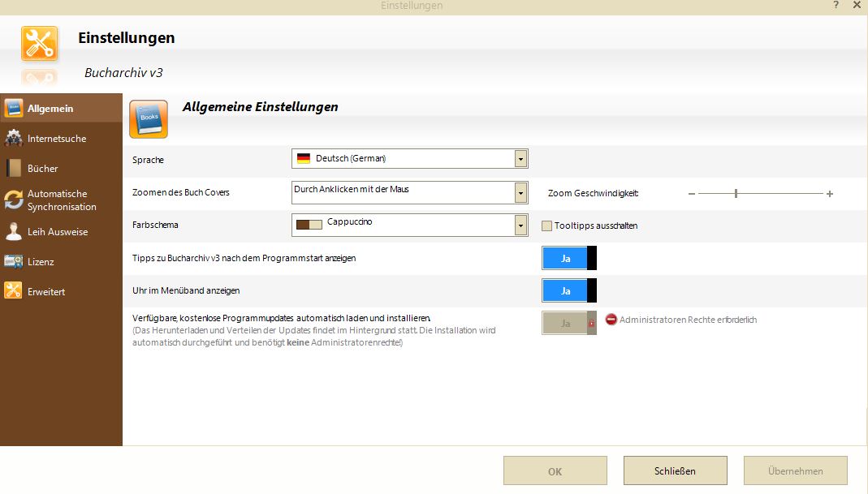This screenshot has height=494, width=868.
Task: Click the Uhr im Menüband anzeigen label
Action: 186,290
